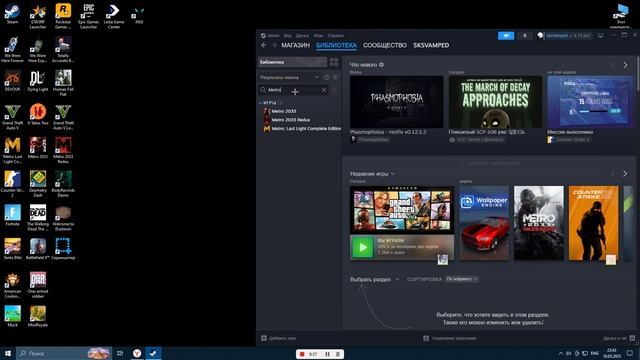Viewport: 640px width, 360px height.
Task: Clear the Metro search text
Action: 324,90
